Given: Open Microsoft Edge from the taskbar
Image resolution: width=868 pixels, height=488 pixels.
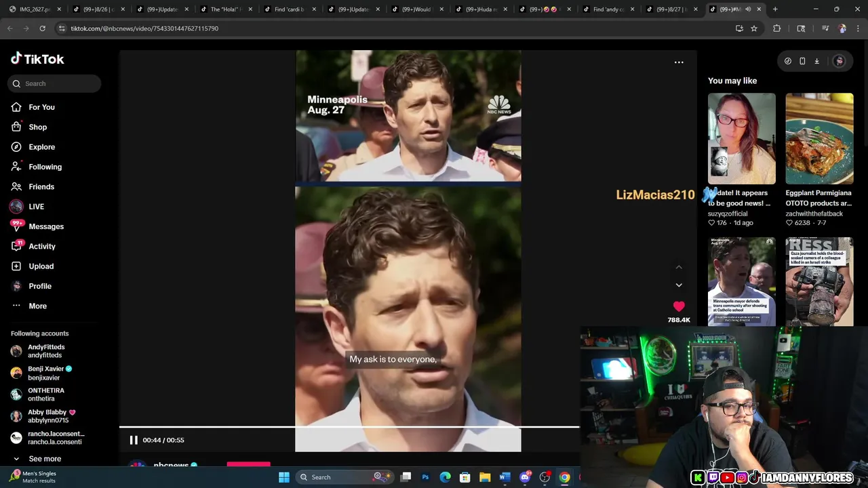Looking at the screenshot, I should point(445,477).
